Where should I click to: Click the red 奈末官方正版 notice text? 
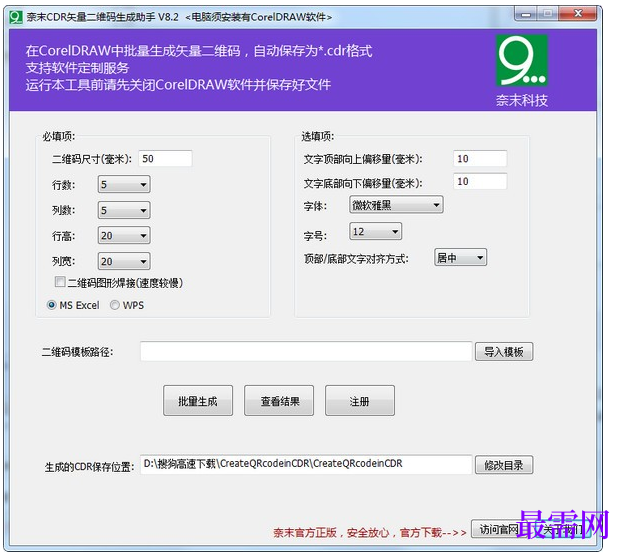pyautogui.click(x=370, y=532)
